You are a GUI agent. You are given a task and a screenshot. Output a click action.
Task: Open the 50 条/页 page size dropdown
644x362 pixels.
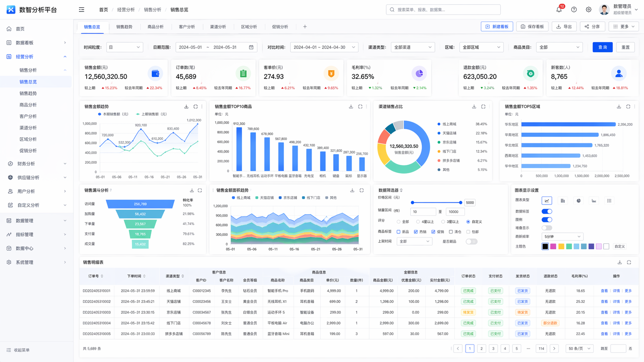point(580,349)
